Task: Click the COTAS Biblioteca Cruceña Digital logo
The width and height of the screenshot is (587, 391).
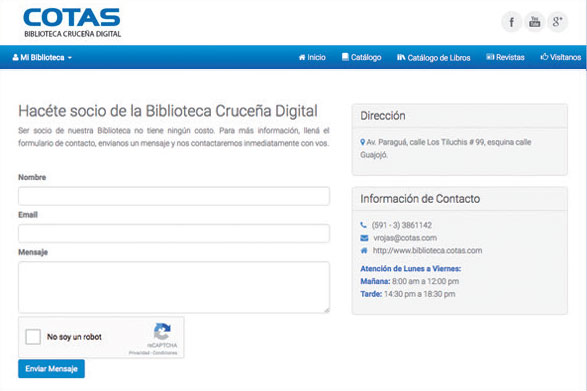Action: 72,23
